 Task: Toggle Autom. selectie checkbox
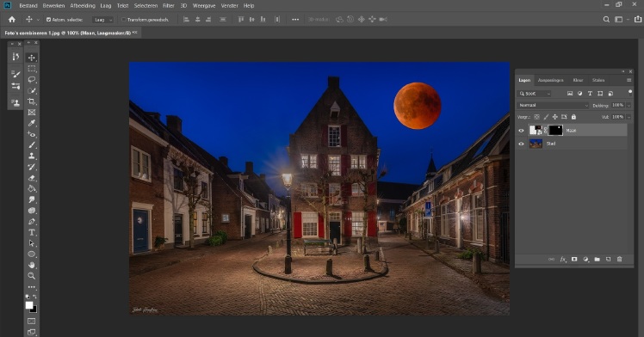point(48,19)
